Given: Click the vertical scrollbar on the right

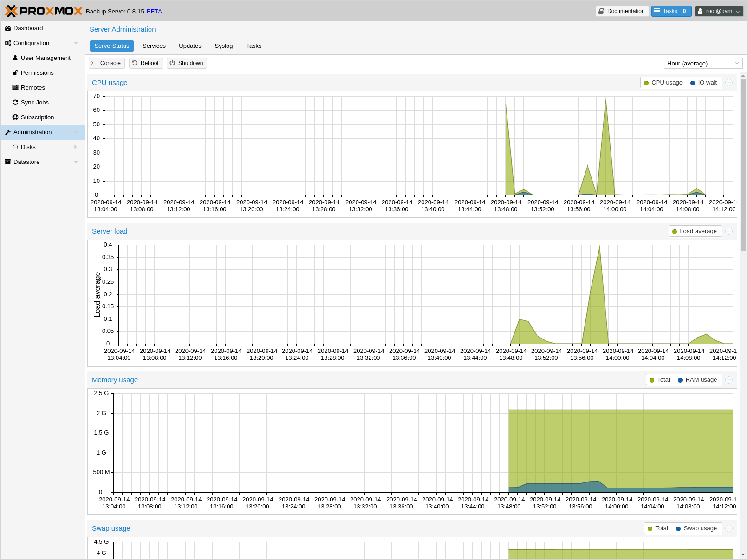Looking at the screenshot, I should point(743,165).
